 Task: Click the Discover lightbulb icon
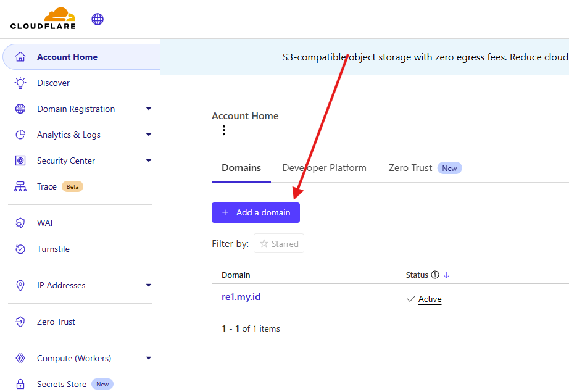pos(20,83)
